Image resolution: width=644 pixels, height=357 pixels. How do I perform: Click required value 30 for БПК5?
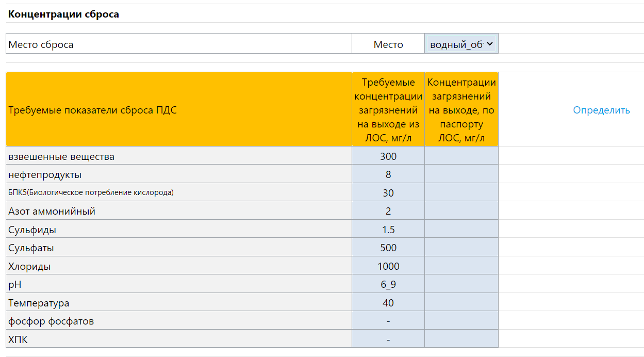388,193
